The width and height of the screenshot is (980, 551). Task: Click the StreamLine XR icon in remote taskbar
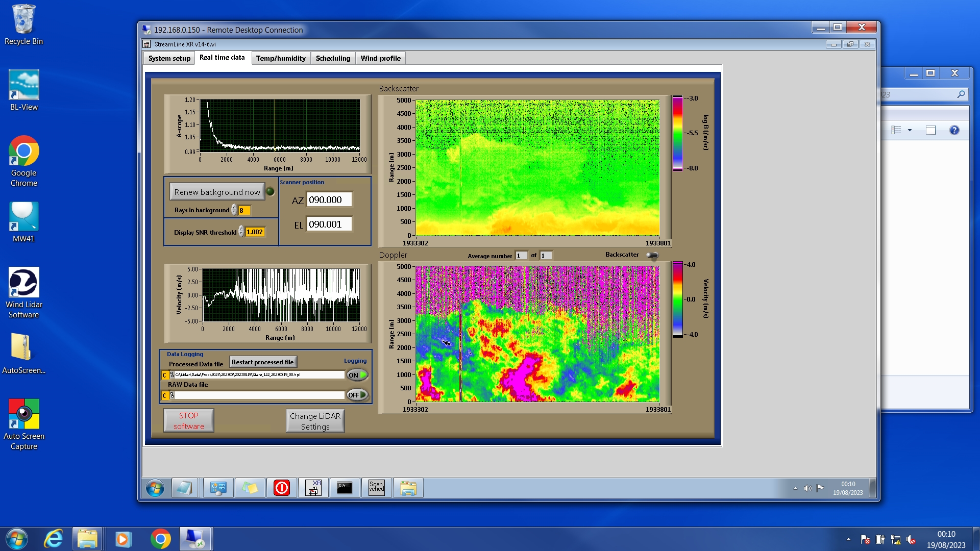pyautogui.click(x=313, y=488)
